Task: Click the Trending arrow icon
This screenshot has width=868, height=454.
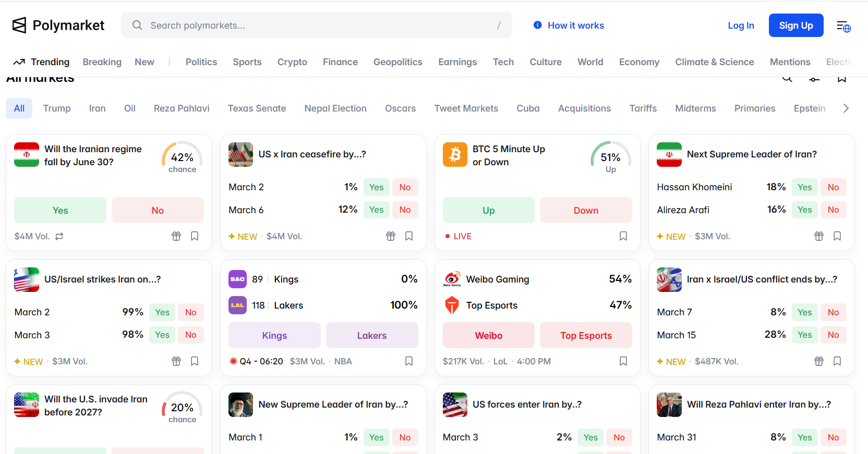Action: (x=19, y=62)
